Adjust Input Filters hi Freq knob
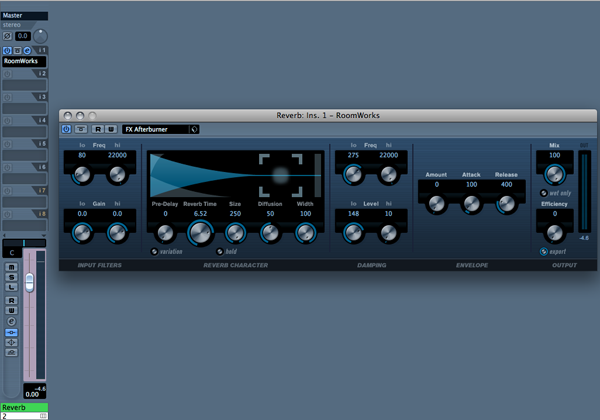Viewport: 600px width, 420px height. (x=117, y=175)
